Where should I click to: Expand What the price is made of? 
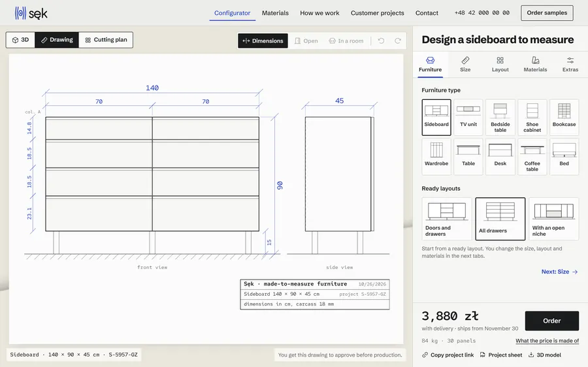547,341
